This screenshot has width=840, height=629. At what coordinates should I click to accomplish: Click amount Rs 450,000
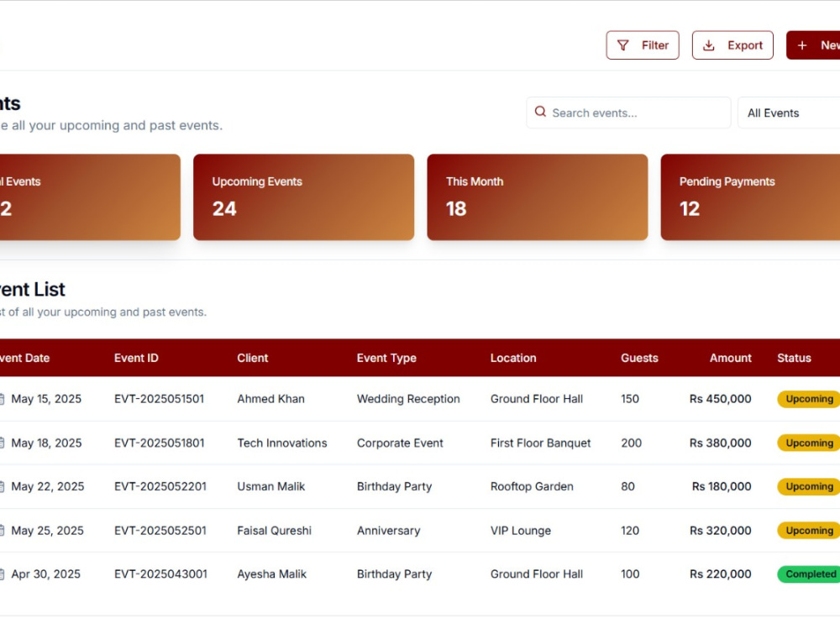point(720,399)
